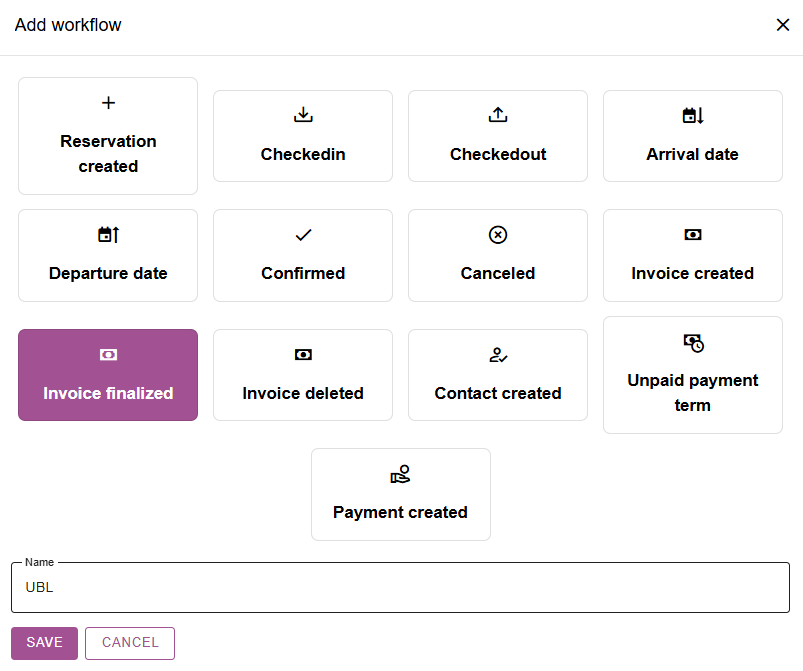Screen dimensions: 803x671
Task: Click the Name input field
Action: click(x=400, y=588)
